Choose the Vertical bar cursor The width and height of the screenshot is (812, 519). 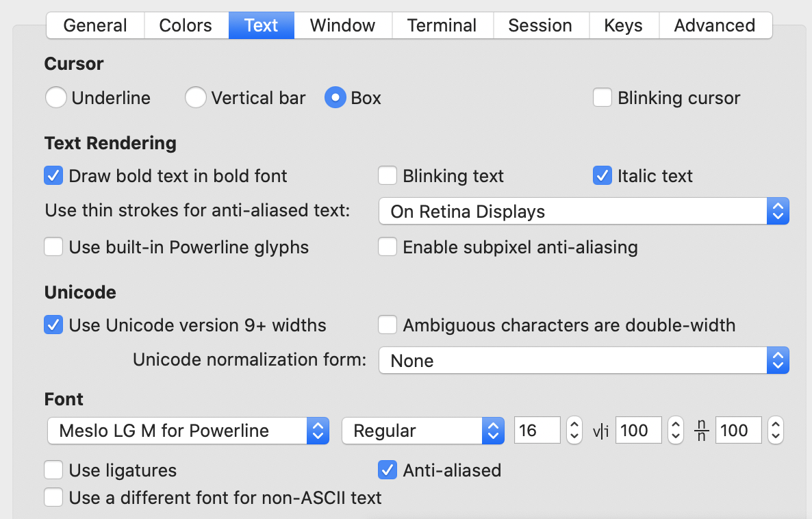(196, 98)
